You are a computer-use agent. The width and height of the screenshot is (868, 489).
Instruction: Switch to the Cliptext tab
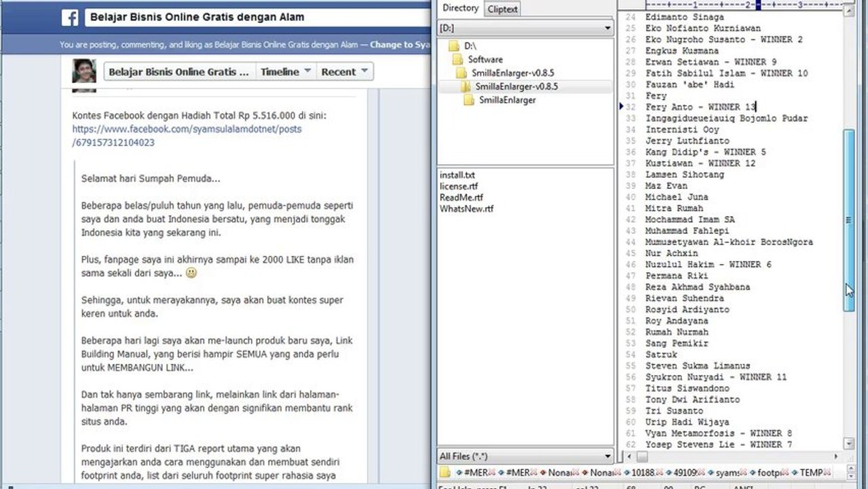[x=502, y=9]
